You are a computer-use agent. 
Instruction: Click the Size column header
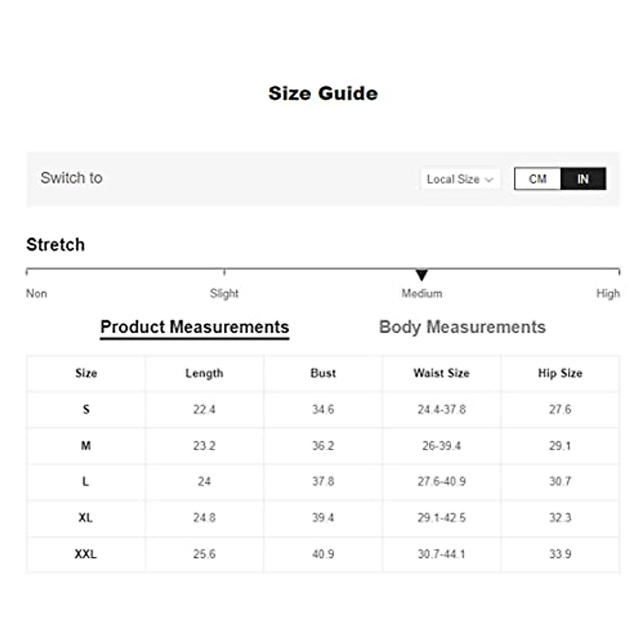[86, 373]
